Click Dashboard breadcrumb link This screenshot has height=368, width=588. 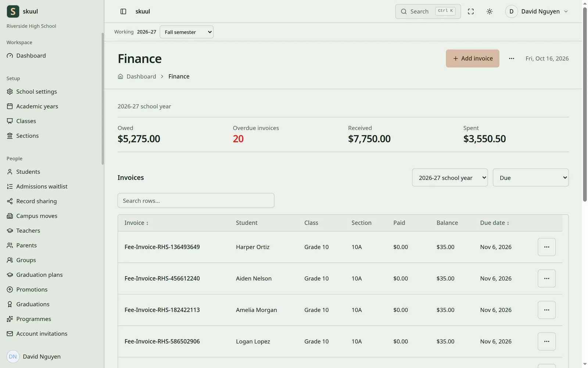[141, 77]
